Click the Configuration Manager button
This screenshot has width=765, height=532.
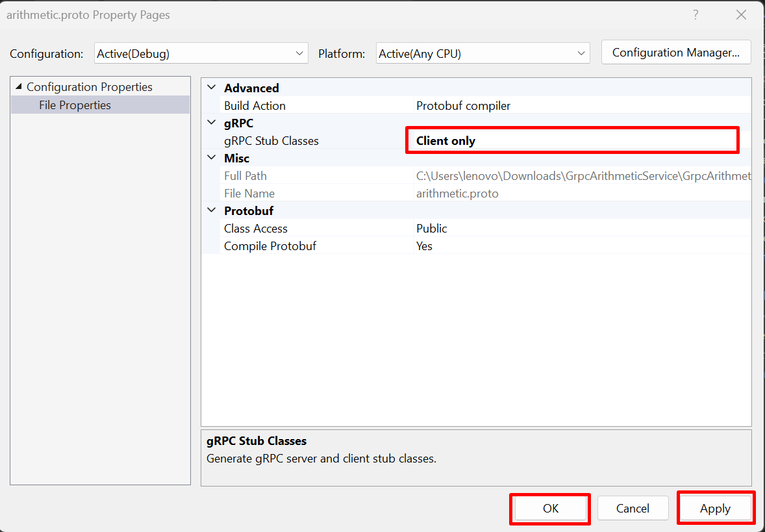(675, 52)
